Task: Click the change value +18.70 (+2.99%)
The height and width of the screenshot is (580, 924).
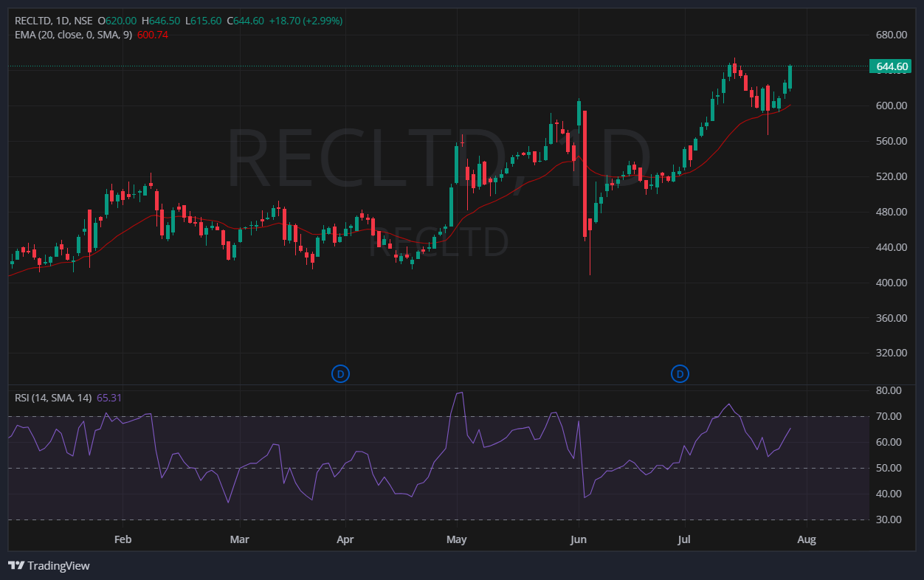Action: 305,21
